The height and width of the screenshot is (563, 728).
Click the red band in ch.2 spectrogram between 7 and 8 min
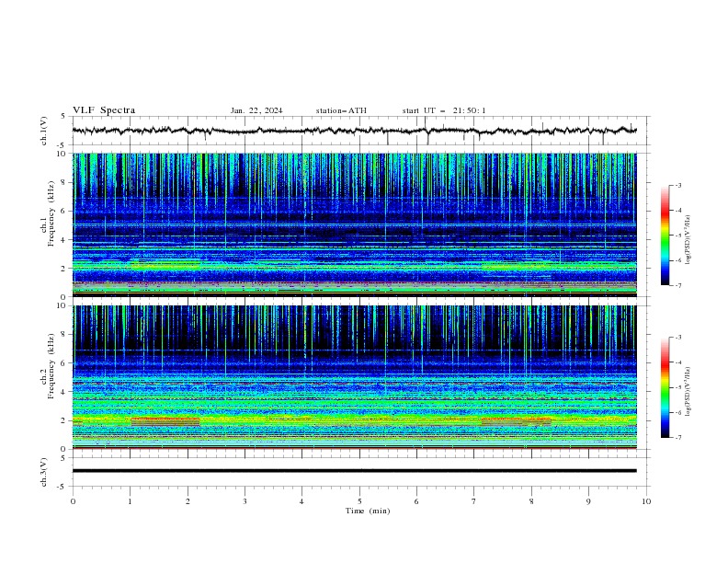pyautogui.click(x=516, y=421)
